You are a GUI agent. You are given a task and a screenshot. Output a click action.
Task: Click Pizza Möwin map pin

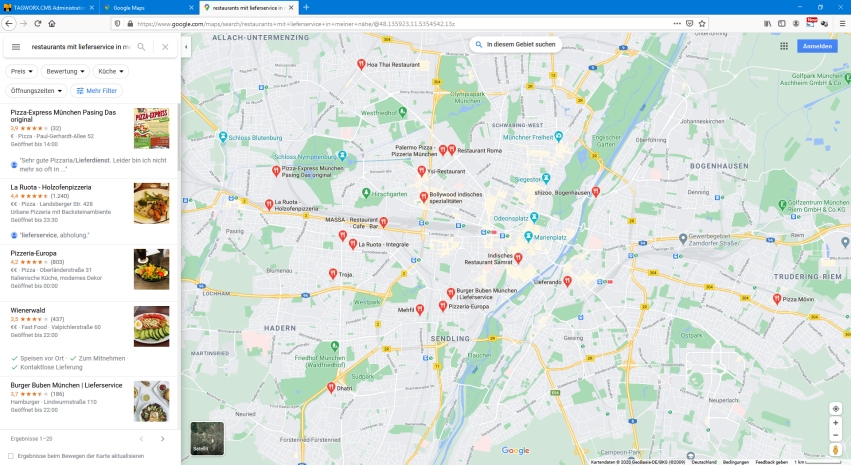tap(777, 298)
